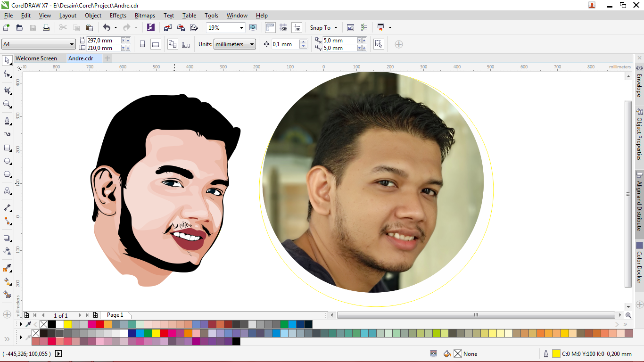This screenshot has width=644, height=362.
Task: Select the Page 1 tab
Action: click(x=115, y=315)
